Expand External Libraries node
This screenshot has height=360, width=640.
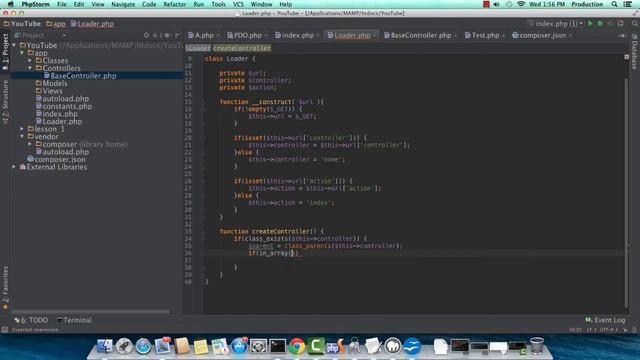click(14, 167)
